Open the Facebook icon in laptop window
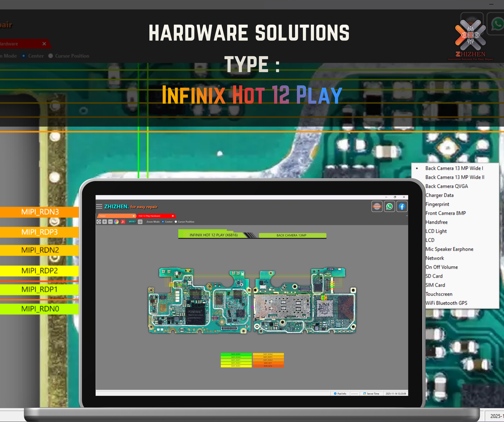This screenshot has height=422, width=504. [402, 206]
